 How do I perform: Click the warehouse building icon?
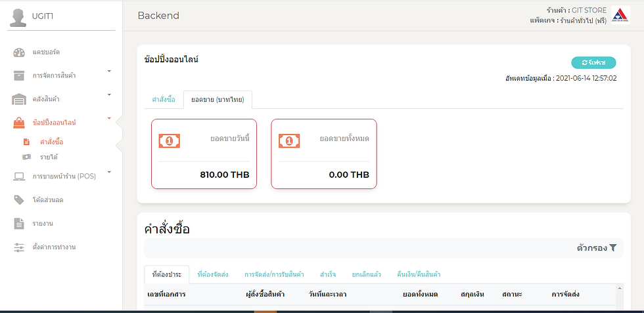click(x=19, y=99)
